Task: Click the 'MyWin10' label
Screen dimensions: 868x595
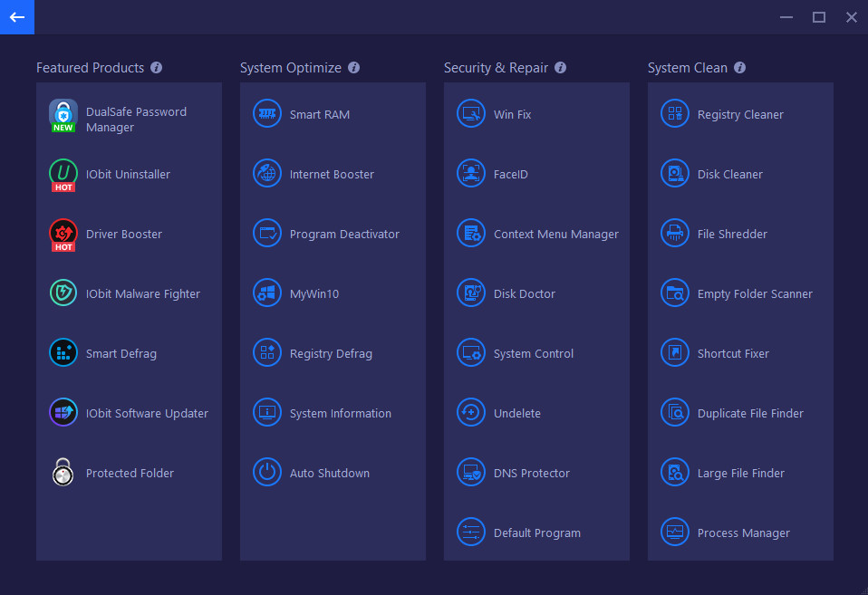Action: click(x=313, y=294)
